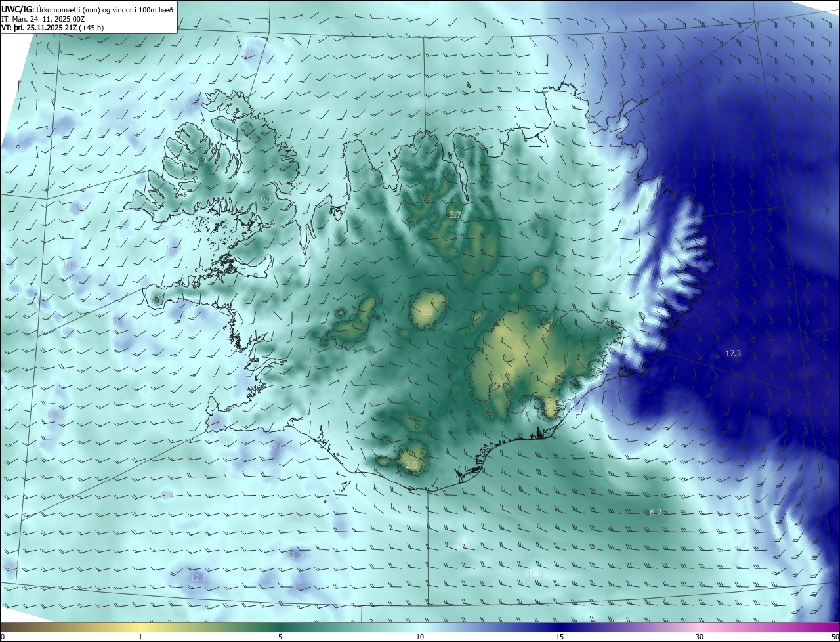Image resolution: width=840 pixels, height=642 pixels.
Task: Click the 2.9 value on the south glacier
Action: [411, 465]
